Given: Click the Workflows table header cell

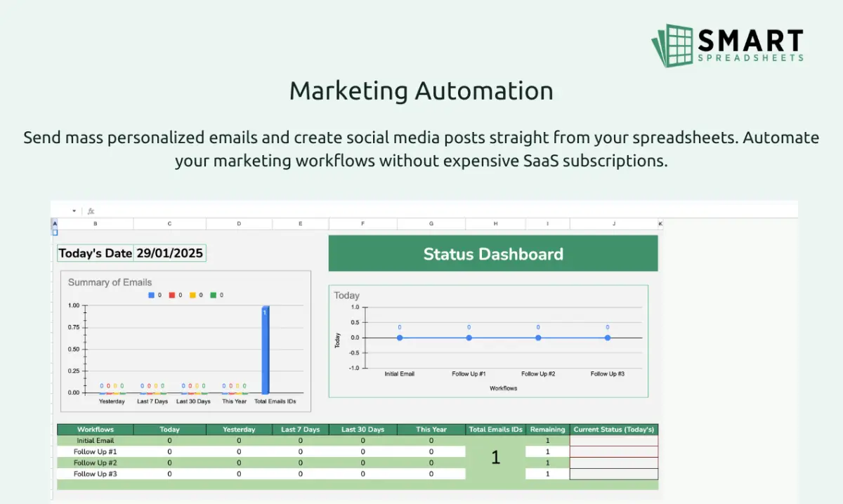Looking at the screenshot, I should tap(96, 429).
